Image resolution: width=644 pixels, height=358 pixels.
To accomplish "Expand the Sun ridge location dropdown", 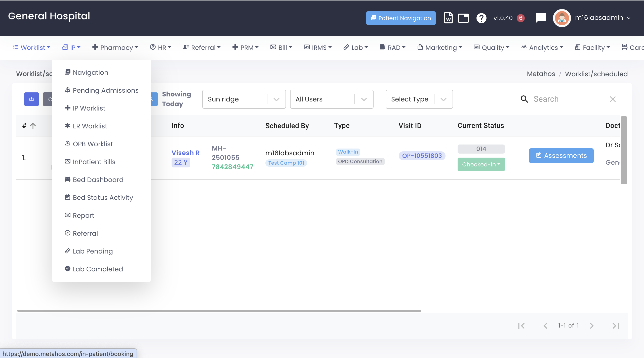I will [276, 99].
